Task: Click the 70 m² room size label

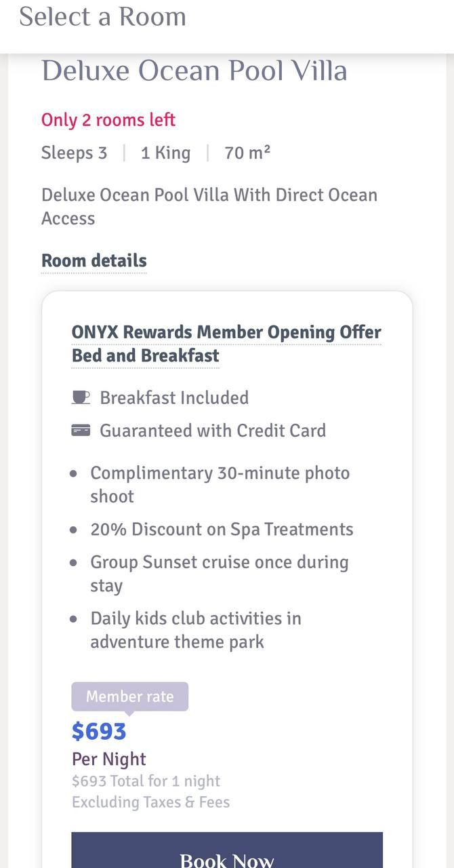Action: coord(247,153)
